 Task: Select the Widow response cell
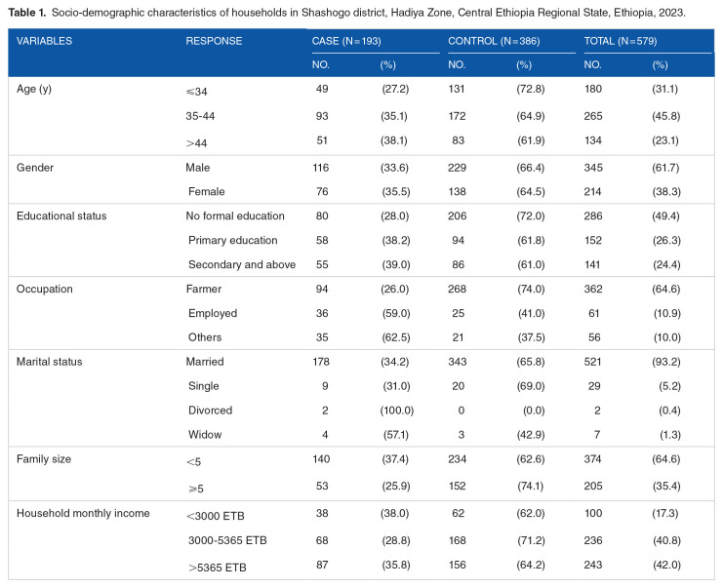(204, 435)
